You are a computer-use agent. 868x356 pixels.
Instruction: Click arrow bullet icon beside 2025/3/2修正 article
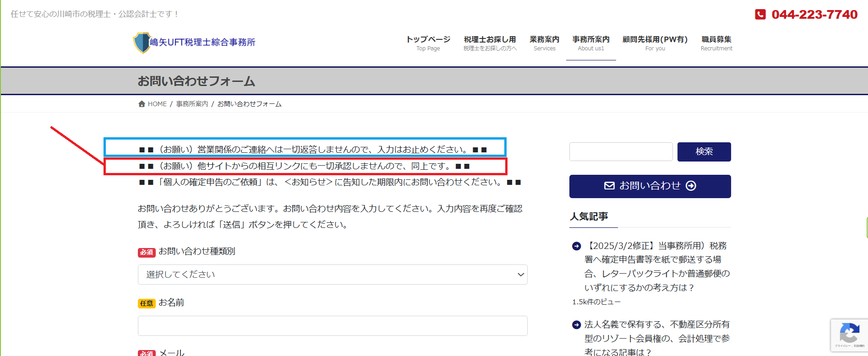(x=576, y=246)
